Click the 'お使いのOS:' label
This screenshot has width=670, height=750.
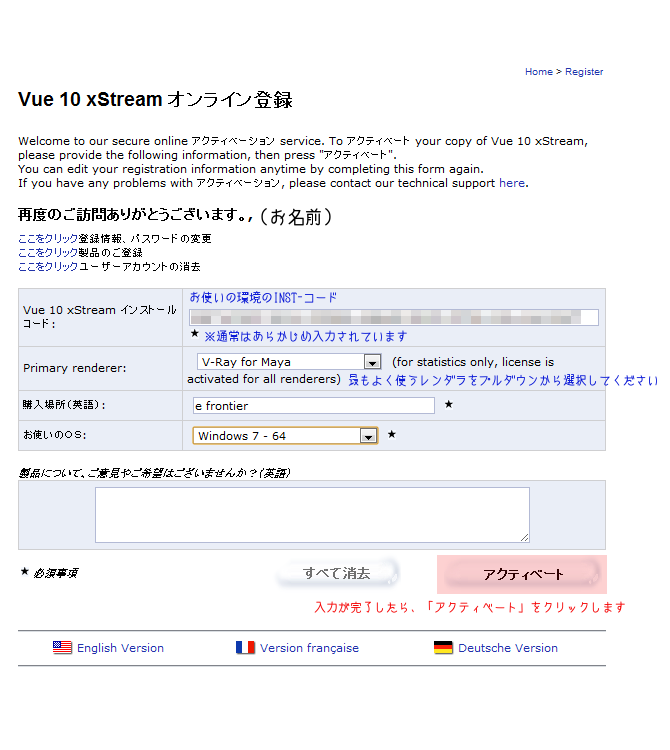[55, 435]
